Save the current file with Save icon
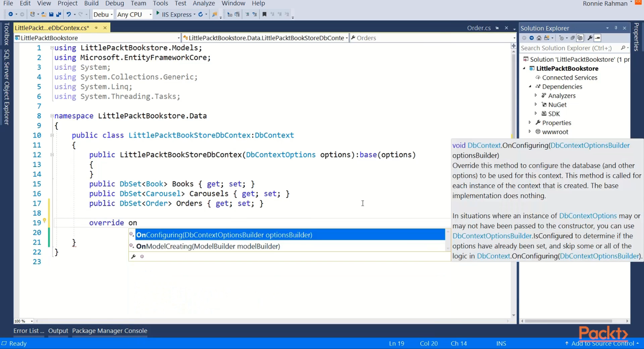The width and height of the screenshot is (644, 349). tap(51, 14)
